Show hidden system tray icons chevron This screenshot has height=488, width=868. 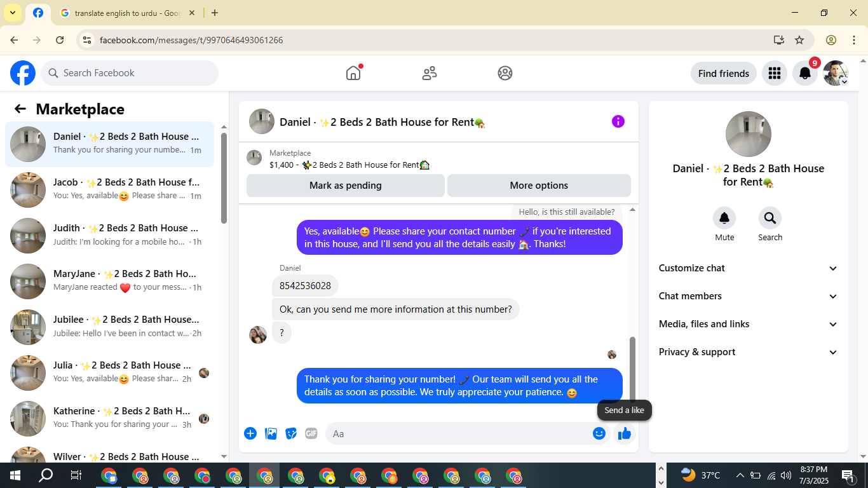pyautogui.click(x=740, y=475)
